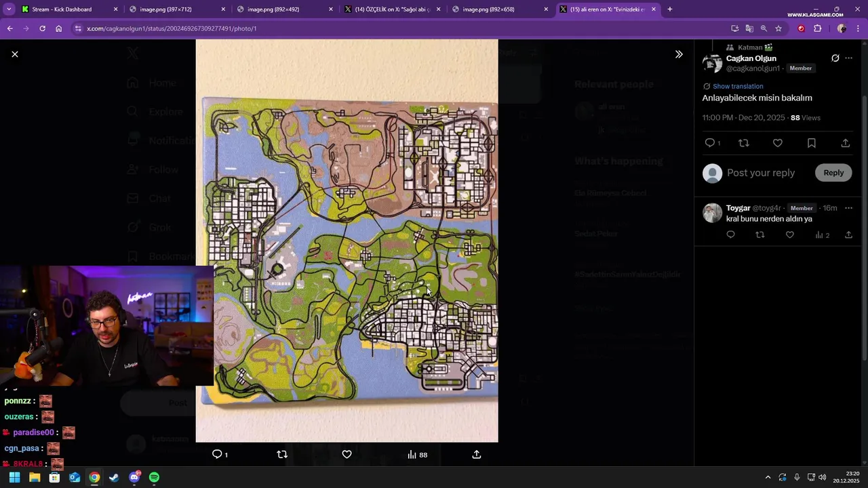The height and width of the screenshot is (488, 868).
Task: Open the Extensions puzzle menu
Action: (817, 28)
